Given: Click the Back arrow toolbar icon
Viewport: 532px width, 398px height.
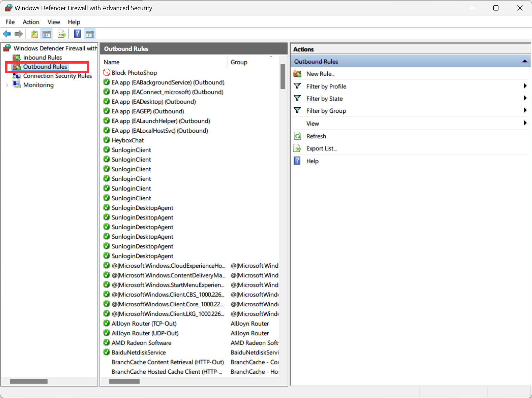Looking at the screenshot, I should [x=7, y=34].
